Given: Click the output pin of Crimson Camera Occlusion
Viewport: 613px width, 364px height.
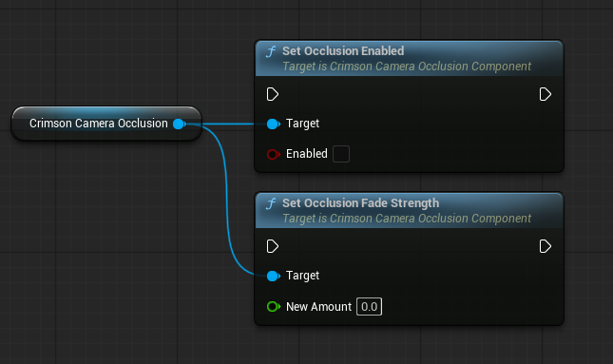Looking at the screenshot, I should (x=180, y=124).
